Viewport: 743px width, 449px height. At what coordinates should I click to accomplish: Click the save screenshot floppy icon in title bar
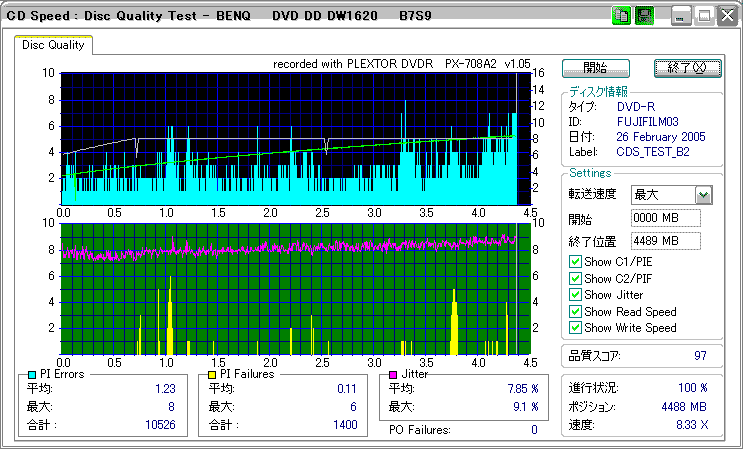pyautogui.click(x=644, y=16)
